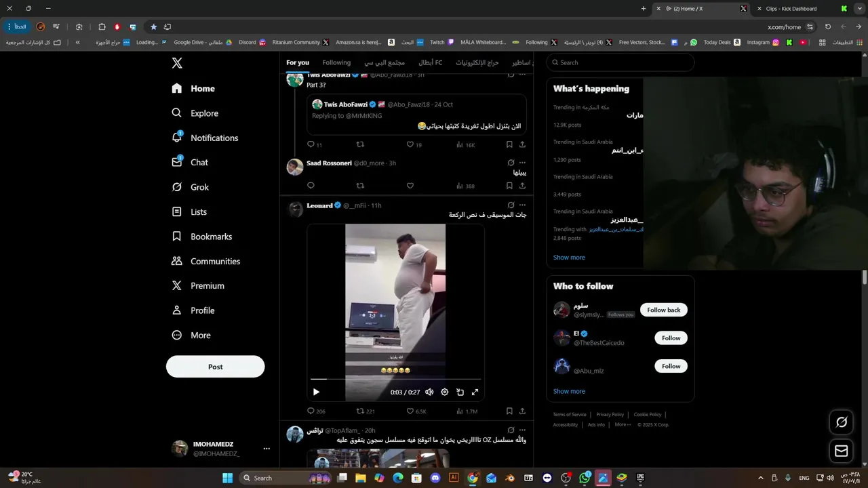Open the Terms of Service link
This screenshot has height=488, width=868.
pyautogui.click(x=570, y=415)
